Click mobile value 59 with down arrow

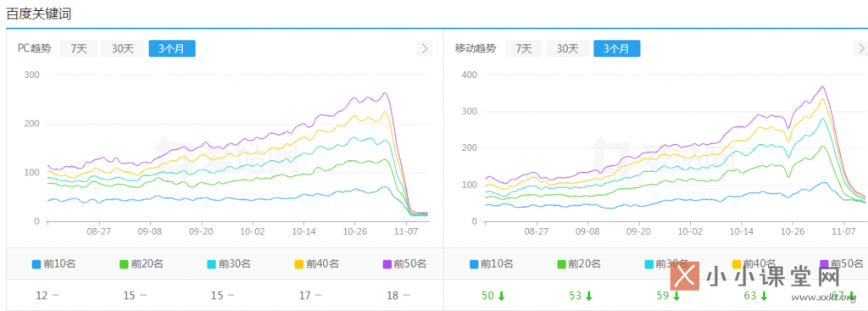pos(668,296)
